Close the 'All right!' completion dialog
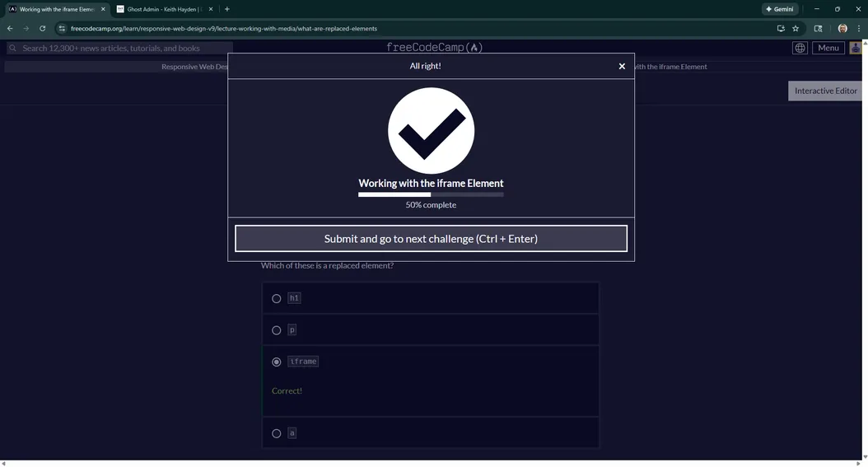This screenshot has width=868, height=467. click(x=622, y=66)
